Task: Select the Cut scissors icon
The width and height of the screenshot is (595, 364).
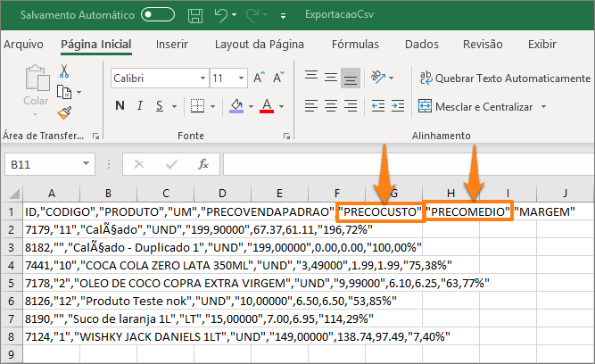Action: [x=64, y=71]
